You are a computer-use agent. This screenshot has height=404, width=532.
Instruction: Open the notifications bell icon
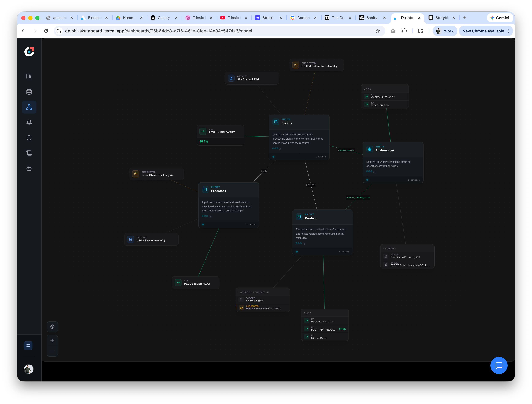[x=29, y=122]
